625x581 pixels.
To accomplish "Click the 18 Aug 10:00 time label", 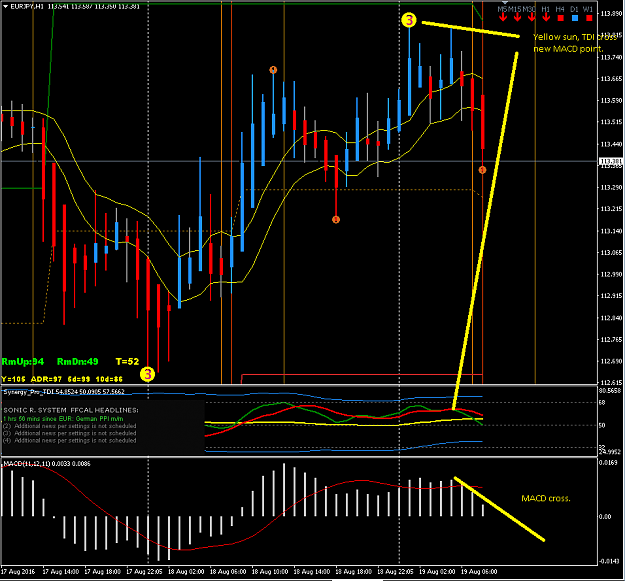I will 270,572.
